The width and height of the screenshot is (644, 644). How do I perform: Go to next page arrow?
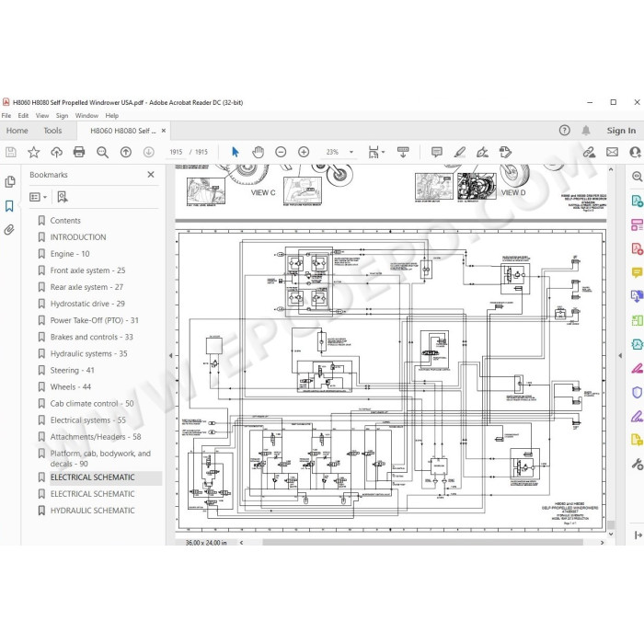[x=149, y=152]
